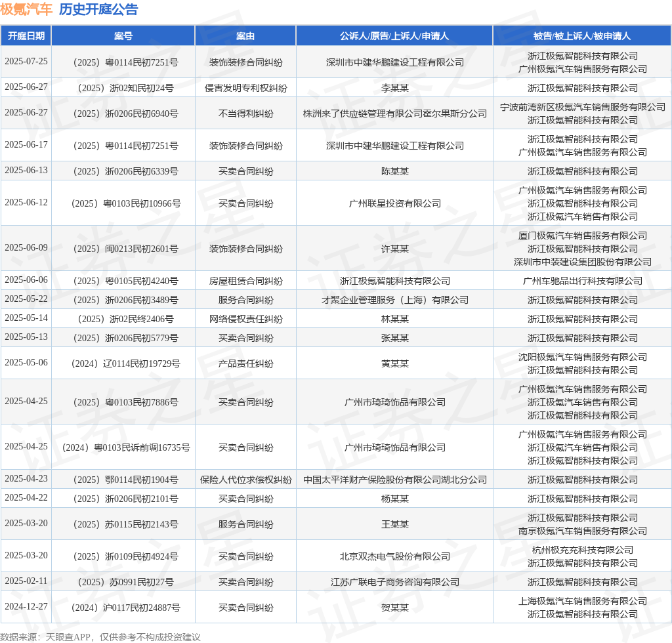Screen dimensions: 672x643
Task: Click defendant 南京极氪汽车销售服务有限公司
Action: coord(583,531)
